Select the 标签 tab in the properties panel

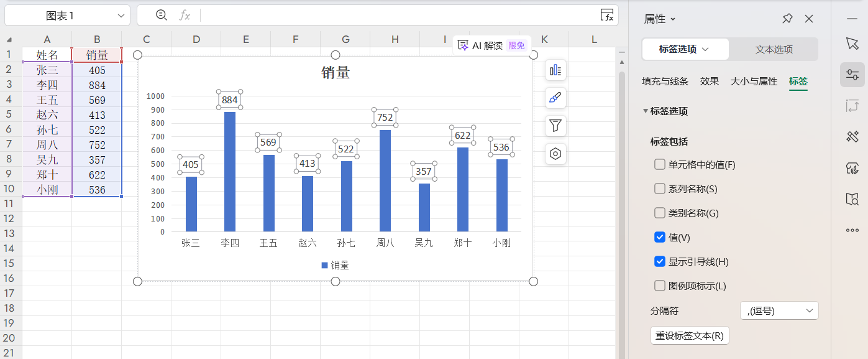pos(798,82)
